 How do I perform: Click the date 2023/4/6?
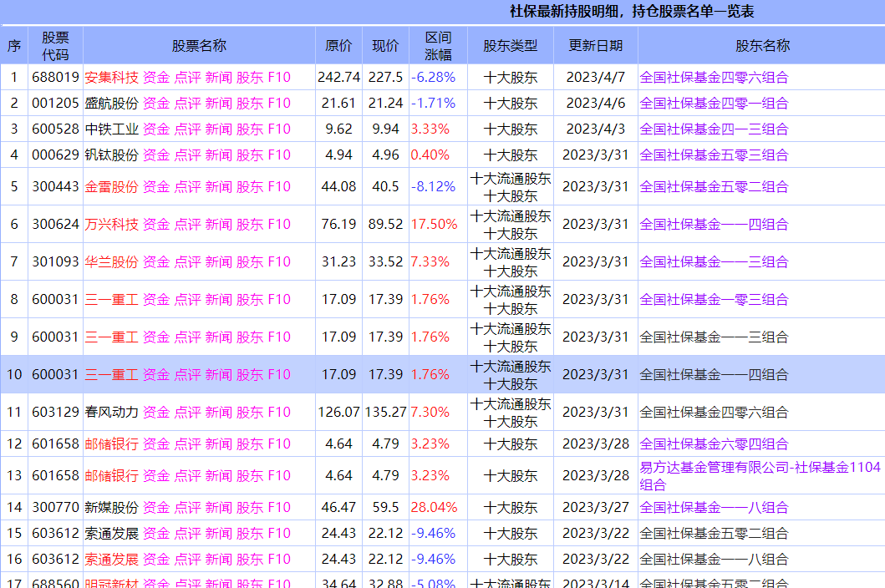point(596,104)
